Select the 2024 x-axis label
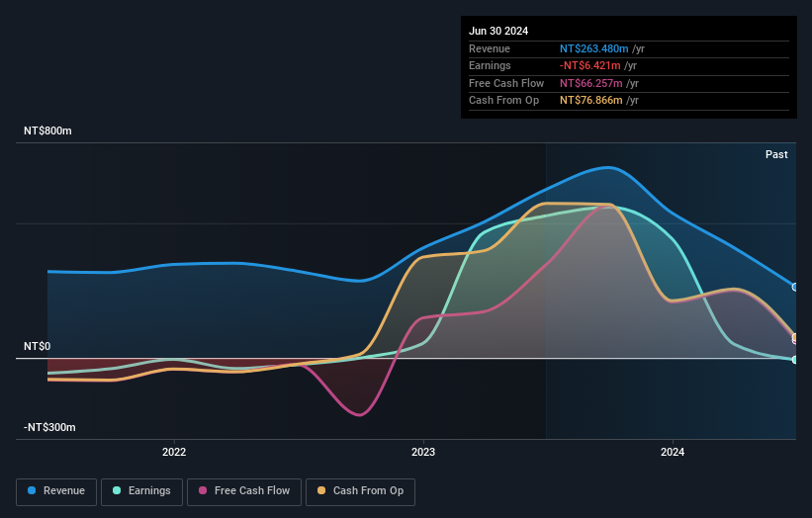Screen dimensions: 812x518 click(673, 452)
